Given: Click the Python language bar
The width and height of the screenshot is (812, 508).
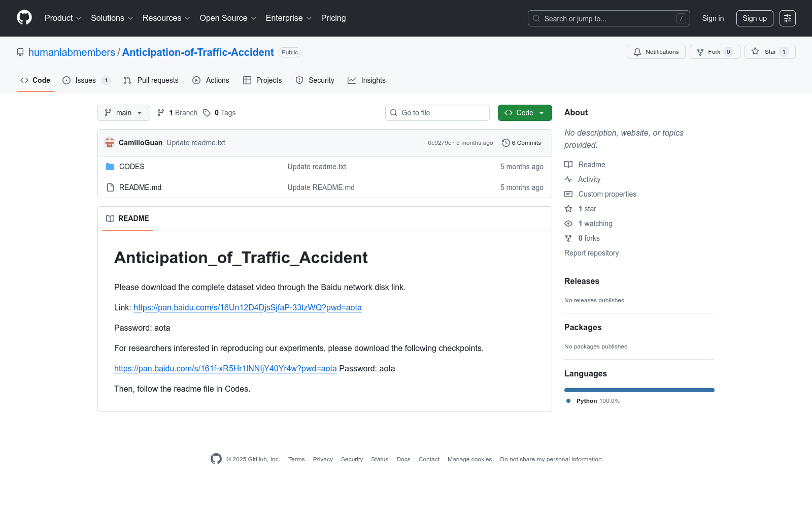Looking at the screenshot, I should tap(639, 390).
